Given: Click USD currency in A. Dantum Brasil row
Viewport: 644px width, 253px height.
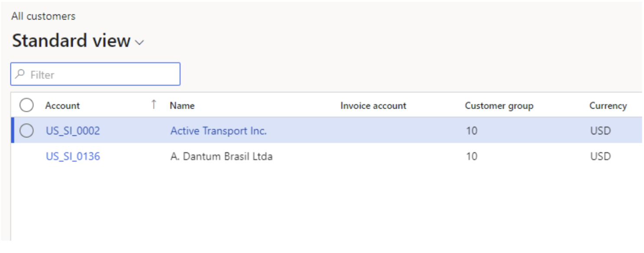Looking at the screenshot, I should 600,156.
